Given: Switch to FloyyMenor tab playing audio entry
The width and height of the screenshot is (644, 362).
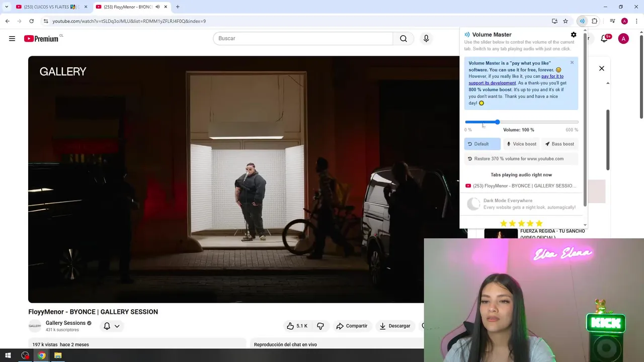Looking at the screenshot, I should (521, 186).
